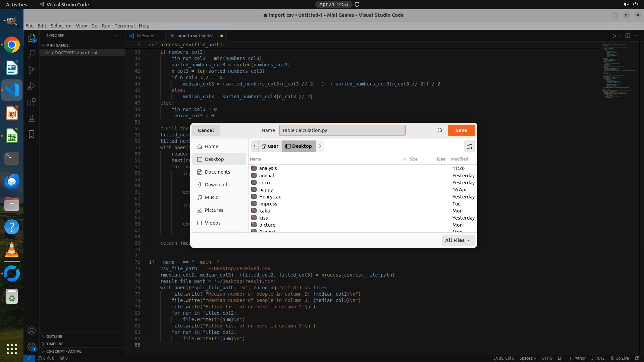The image size is (644, 362).
Task: Click the search icon in save dialog
Action: click(x=440, y=130)
